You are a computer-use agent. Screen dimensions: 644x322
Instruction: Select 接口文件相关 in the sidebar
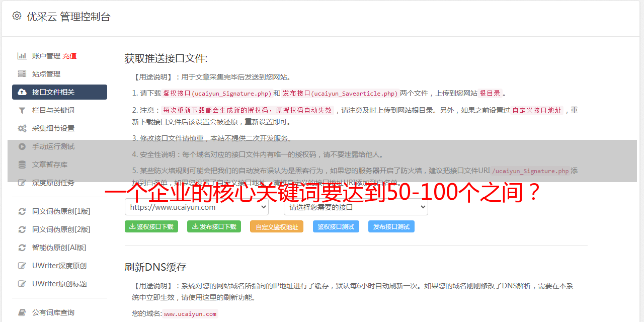59,92
